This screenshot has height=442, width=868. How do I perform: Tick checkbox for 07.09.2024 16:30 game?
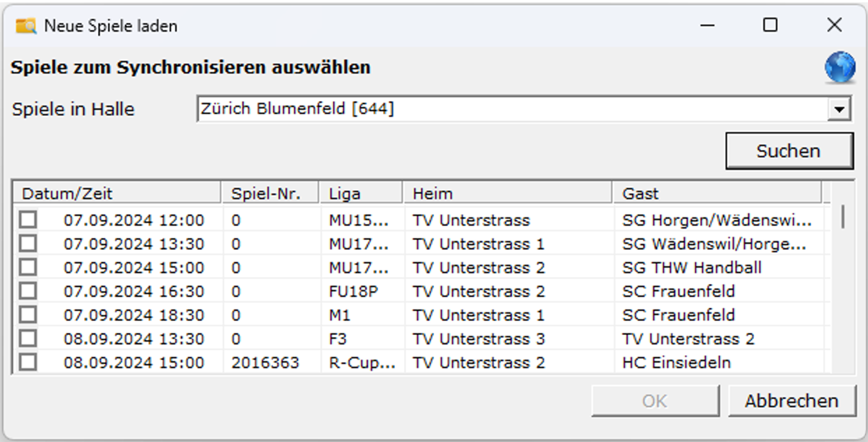[28, 291]
